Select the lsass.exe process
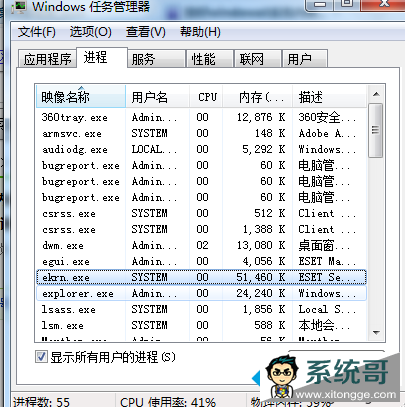This screenshot has width=405, height=407. click(x=201, y=309)
